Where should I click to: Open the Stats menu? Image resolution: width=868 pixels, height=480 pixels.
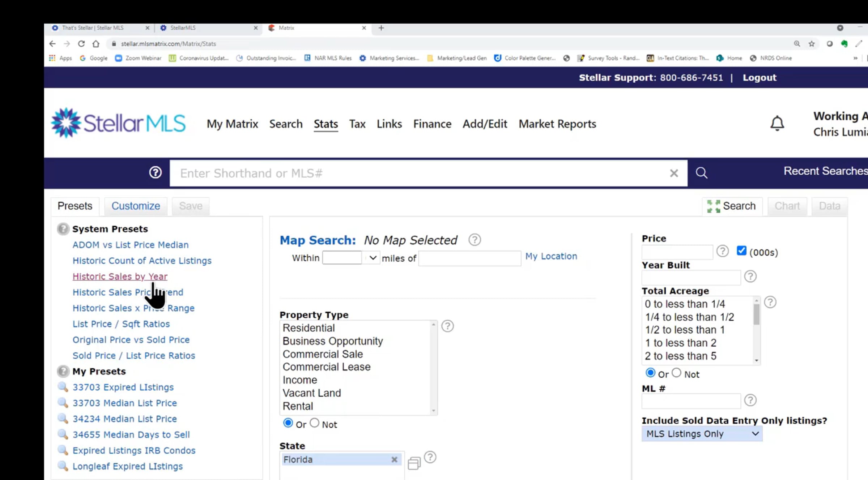point(326,124)
